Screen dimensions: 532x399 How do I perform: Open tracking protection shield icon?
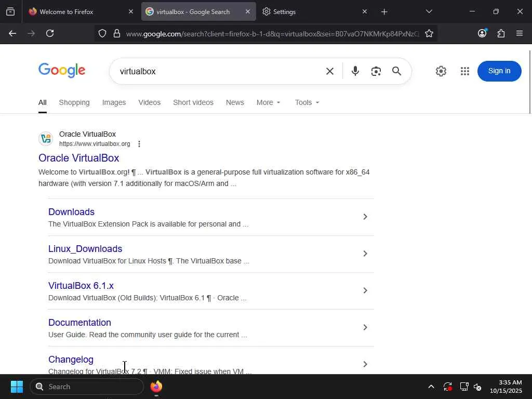102,33
